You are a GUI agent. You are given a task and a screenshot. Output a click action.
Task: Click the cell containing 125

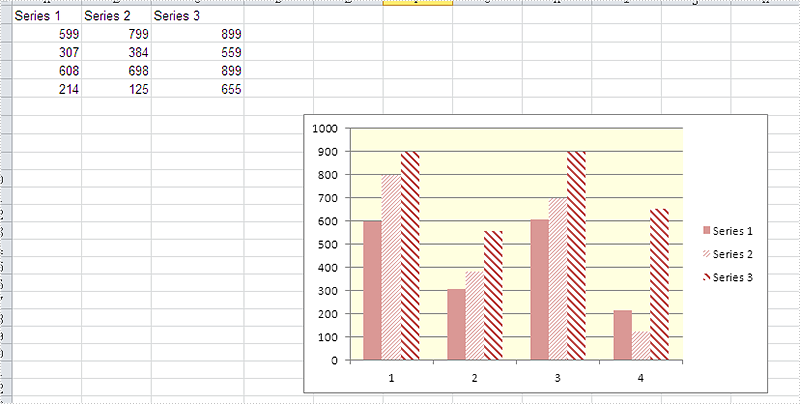[x=116, y=89]
